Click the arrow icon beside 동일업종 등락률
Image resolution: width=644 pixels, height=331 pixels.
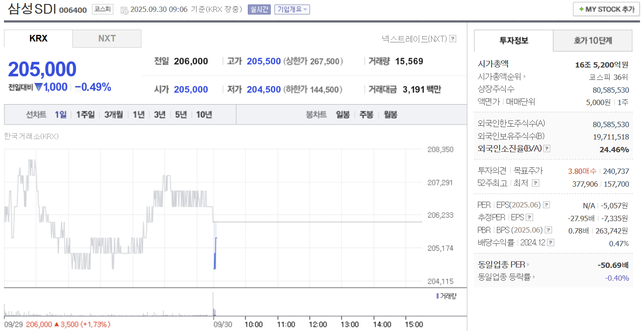point(533,278)
